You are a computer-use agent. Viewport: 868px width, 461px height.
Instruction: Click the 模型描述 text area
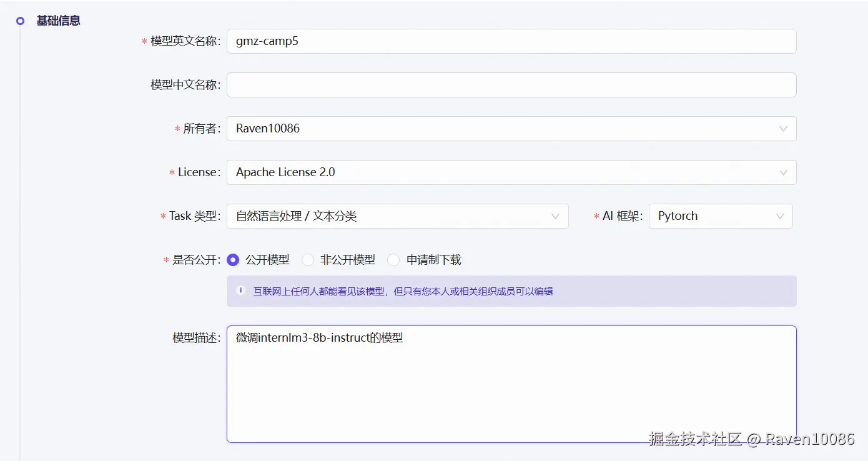tap(511, 384)
